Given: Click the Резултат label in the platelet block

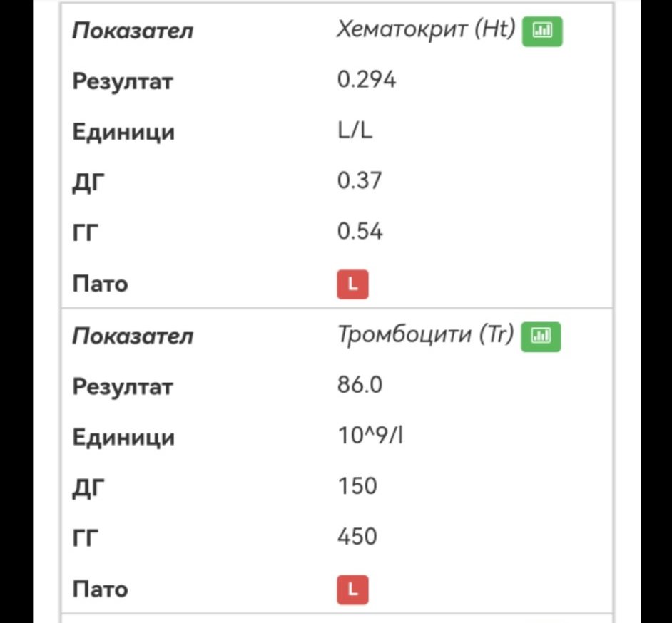Looking at the screenshot, I should coord(122,387).
